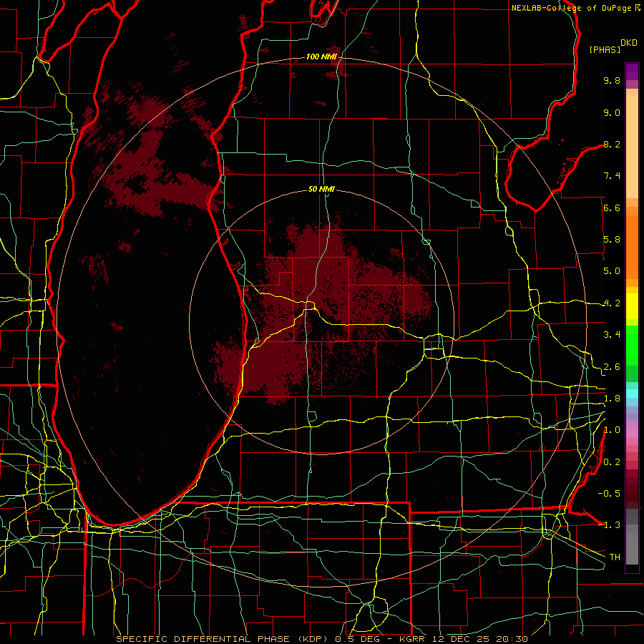This screenshot has width=644, height=644.
Task: Click the cyan segment of the color bar
Action: pos(632,393)
